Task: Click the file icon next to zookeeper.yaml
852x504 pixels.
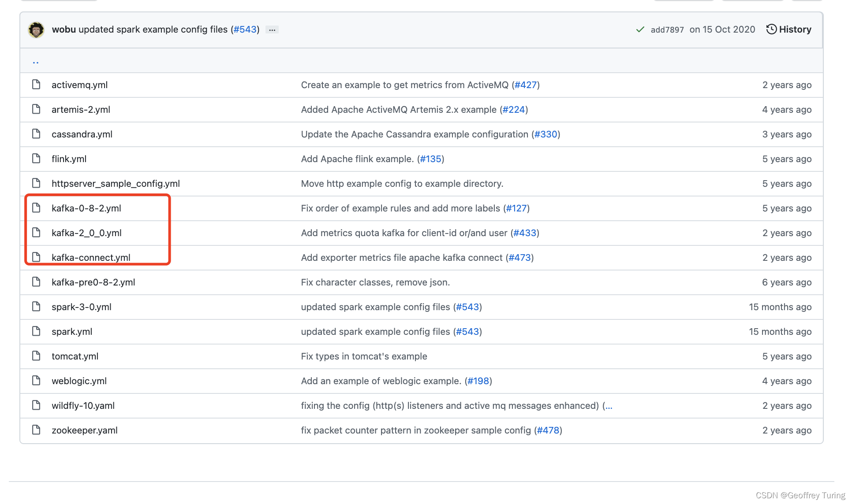Action: (x=36, y=430)
